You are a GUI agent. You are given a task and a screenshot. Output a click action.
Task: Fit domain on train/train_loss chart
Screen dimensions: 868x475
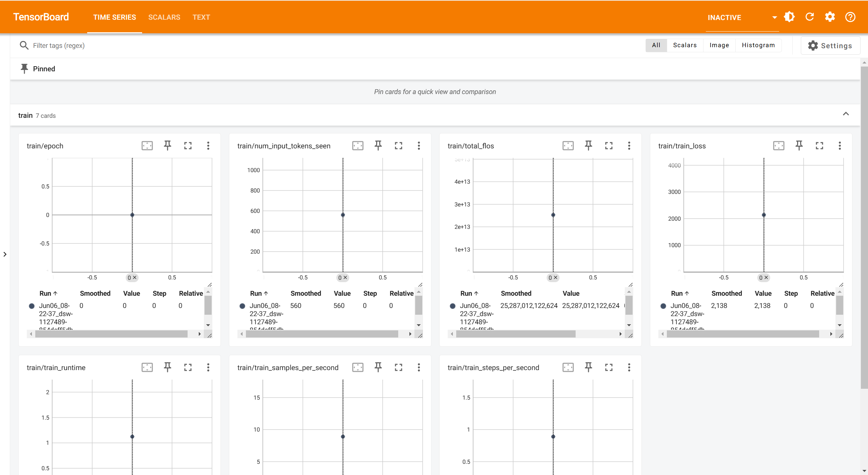pyautogui.click(x=779, y=146)
